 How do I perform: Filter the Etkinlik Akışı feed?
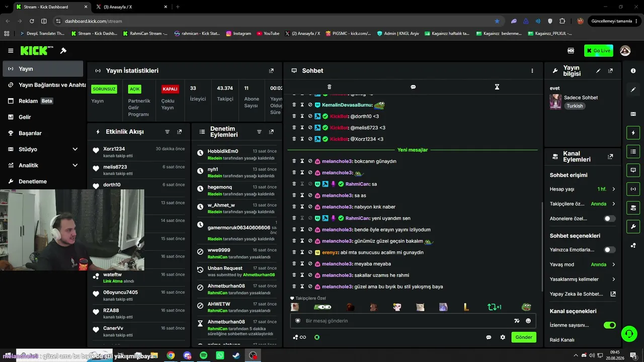pyautogui.click(x=168, y=132)
